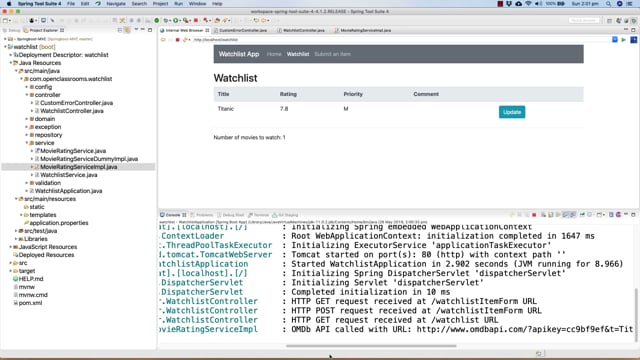Viewport: 640px width, 360px height.
Task: Expand the templates folder
Action: [22, 215]
